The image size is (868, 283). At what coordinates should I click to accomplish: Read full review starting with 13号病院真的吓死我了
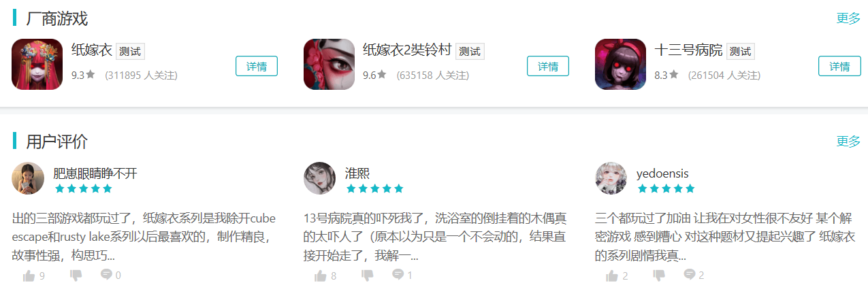pos(436,237)
